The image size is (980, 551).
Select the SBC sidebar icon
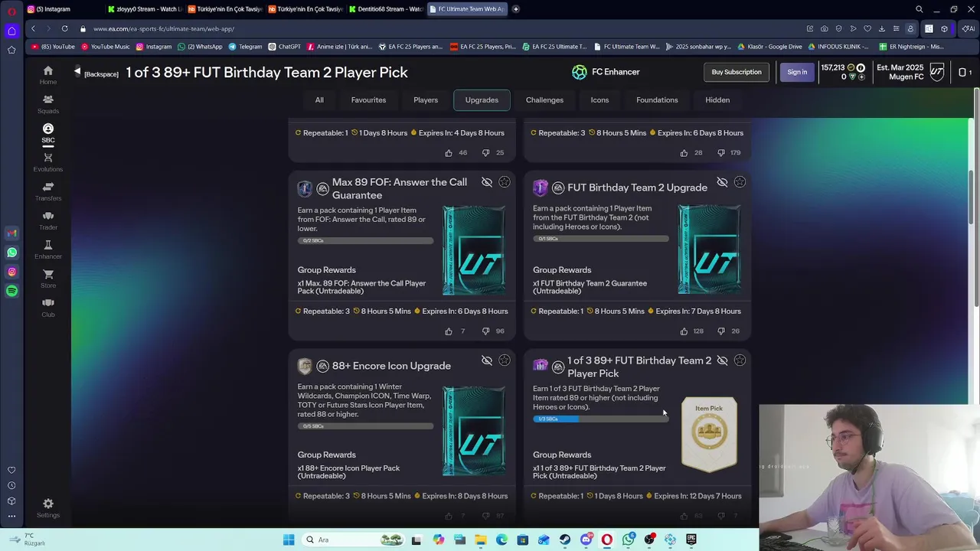(x=47, y=133)
